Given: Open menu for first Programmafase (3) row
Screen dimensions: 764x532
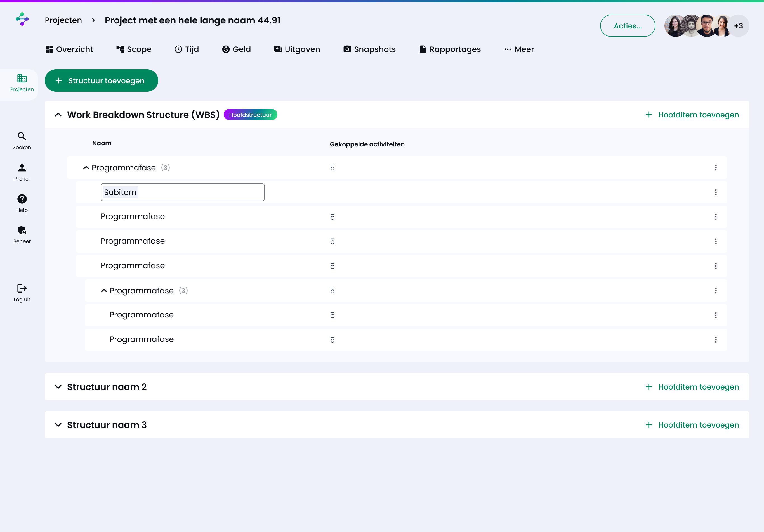Looking at the screenshot, I should pos(716,168).
